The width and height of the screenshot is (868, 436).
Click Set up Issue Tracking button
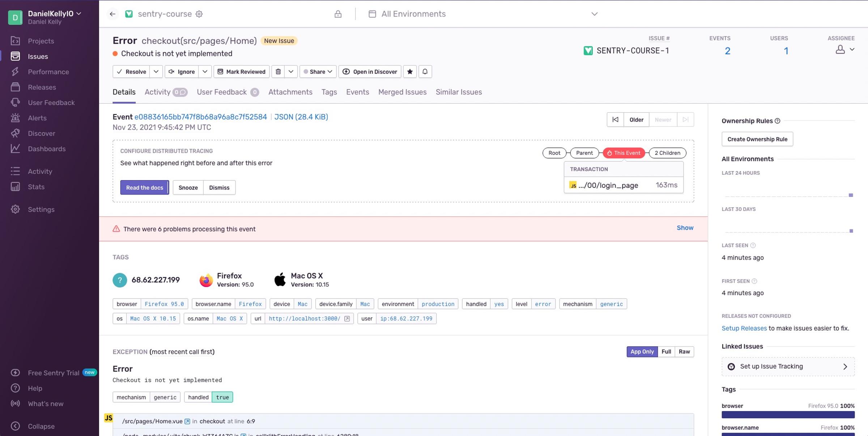pos(787,367)
